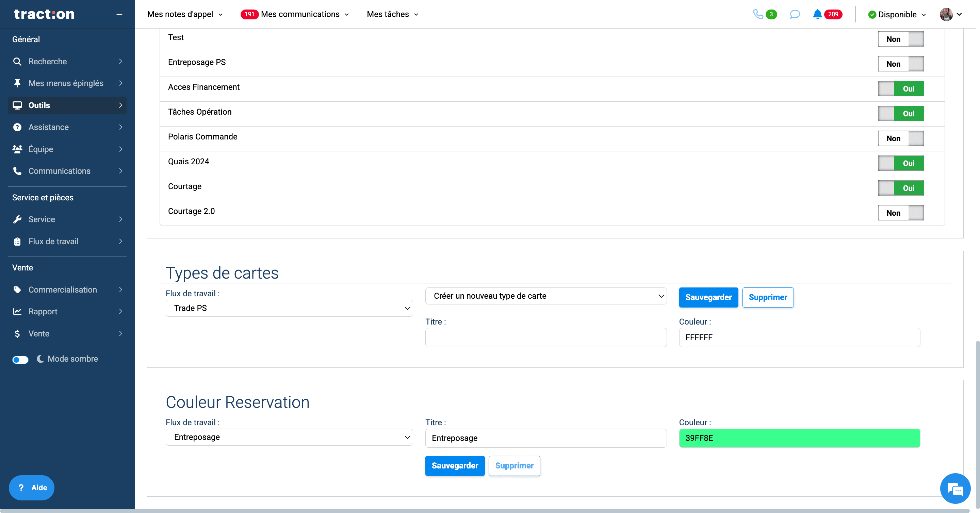Click the Outils monitor icon
This screenshot has width=980, height=513.
(x=17, y=105)
